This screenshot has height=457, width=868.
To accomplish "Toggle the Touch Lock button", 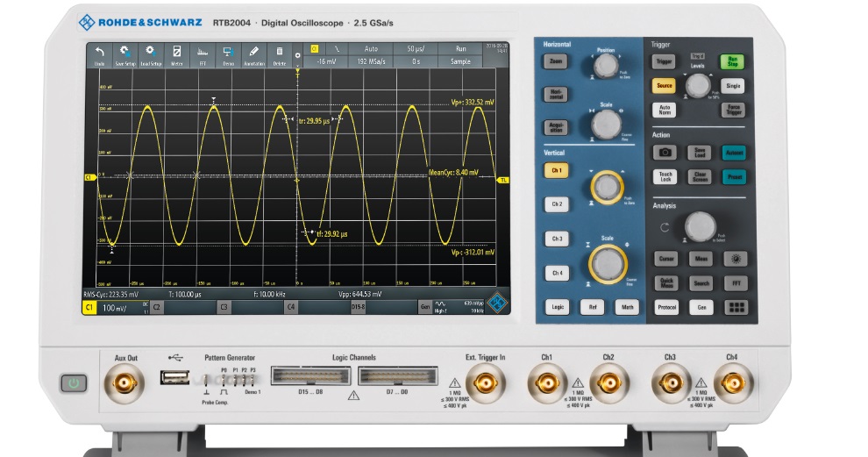I will click(x=665, y=176).
